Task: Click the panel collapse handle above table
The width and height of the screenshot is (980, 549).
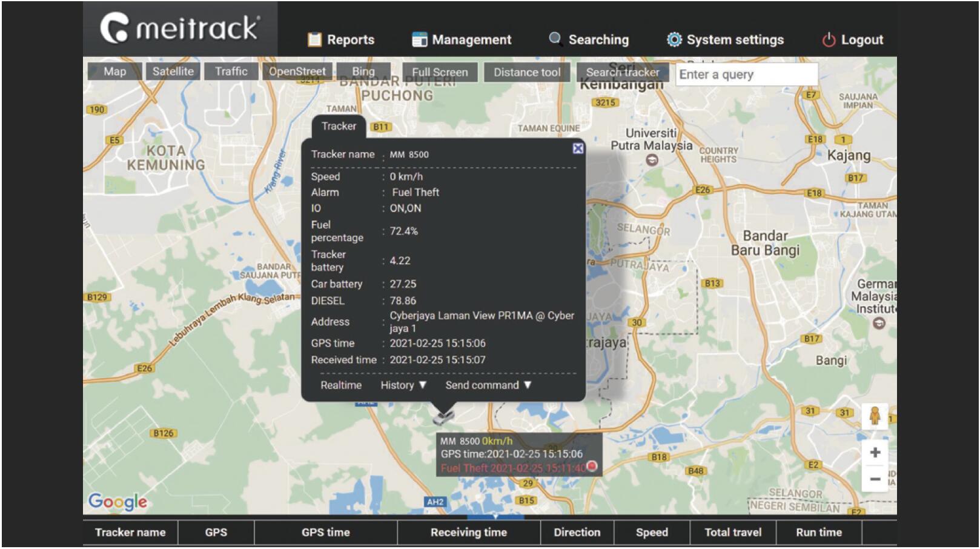Action: coord(495,516)
